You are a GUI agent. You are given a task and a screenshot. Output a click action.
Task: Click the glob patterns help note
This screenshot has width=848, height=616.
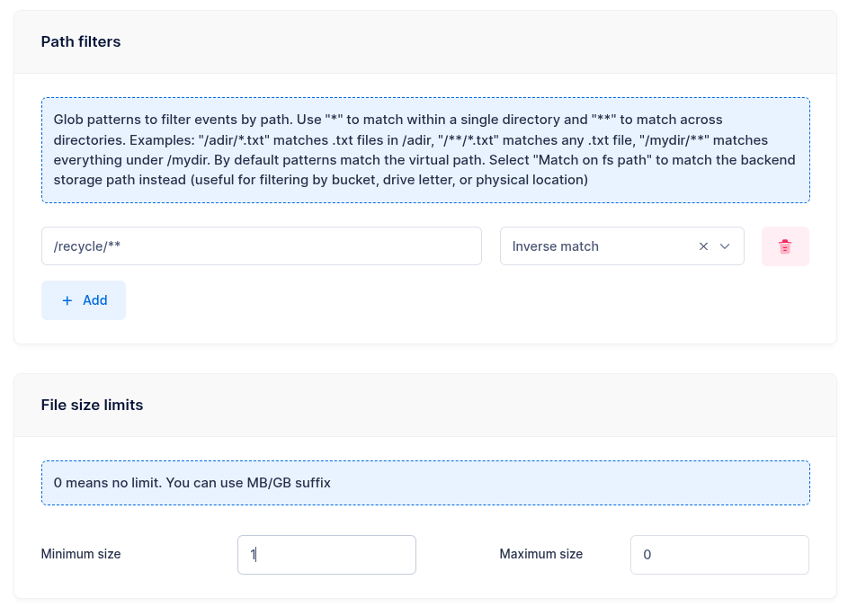(424, 149)
